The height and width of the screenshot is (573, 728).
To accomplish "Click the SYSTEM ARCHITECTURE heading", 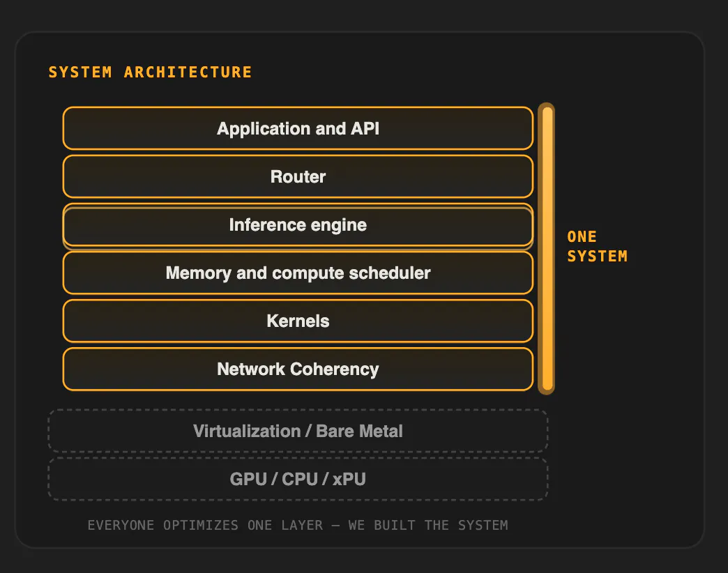I will tap(150, 72).
